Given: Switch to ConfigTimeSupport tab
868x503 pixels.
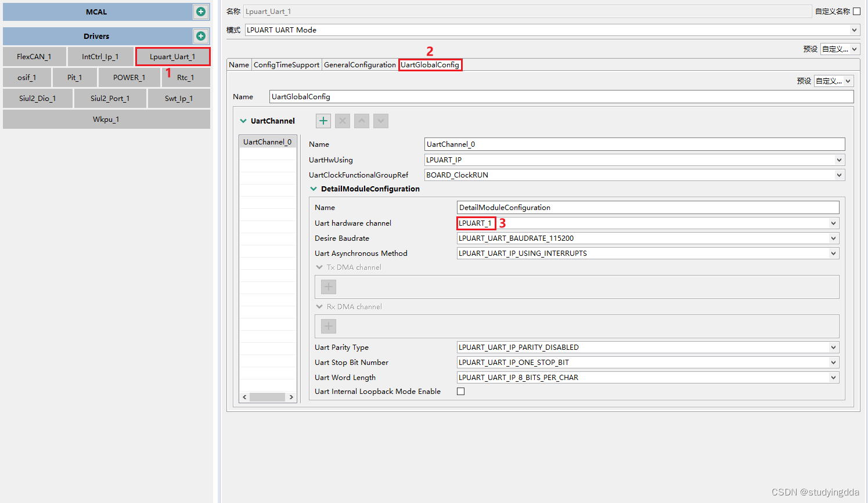Looking at the screenshot, I should coord(286,65).
